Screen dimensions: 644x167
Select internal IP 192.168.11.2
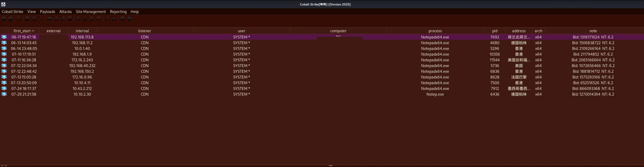coord(82,43)
